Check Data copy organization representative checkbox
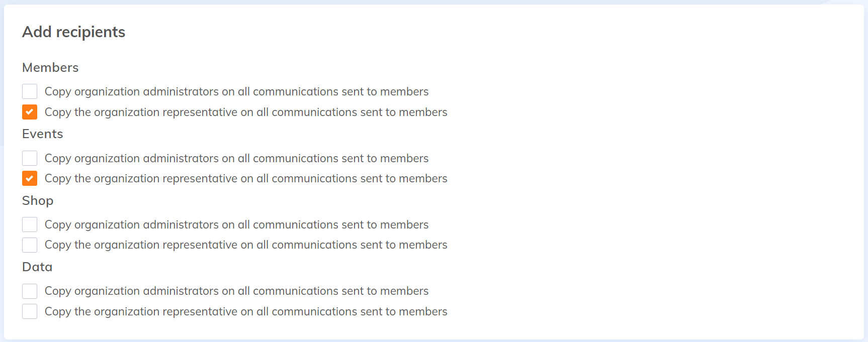The image size is (868, 342). click(30, 311)
